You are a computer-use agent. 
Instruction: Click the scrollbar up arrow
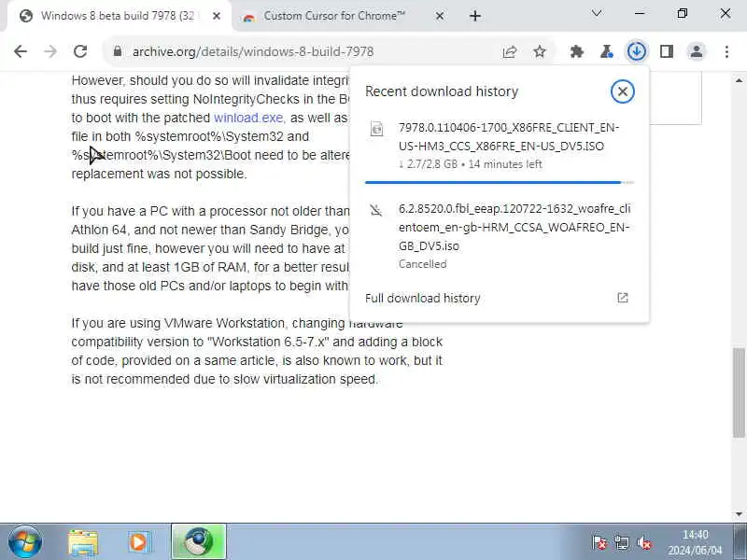tap(739, 80)
